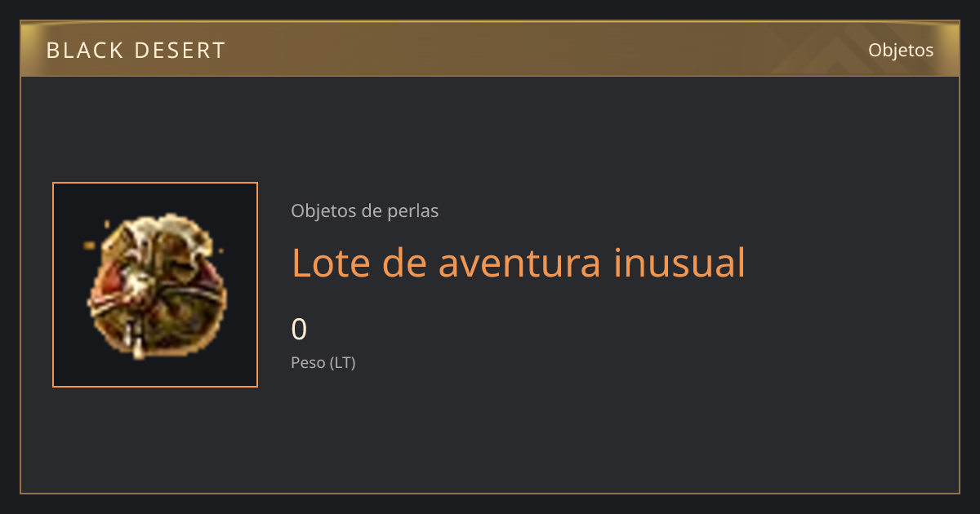Select the Peso (LT) label
980x514 pixels.
[323, 363]
